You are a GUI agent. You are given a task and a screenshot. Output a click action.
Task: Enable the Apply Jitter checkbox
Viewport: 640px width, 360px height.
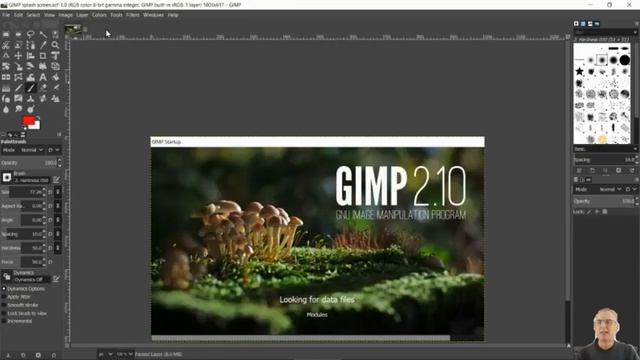point(4,297)
